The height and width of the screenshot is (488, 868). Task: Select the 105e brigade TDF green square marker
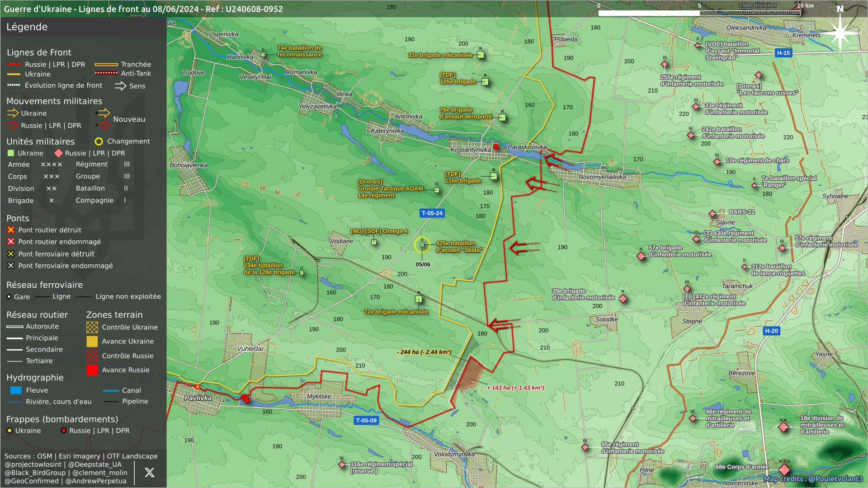click(485, 82)
